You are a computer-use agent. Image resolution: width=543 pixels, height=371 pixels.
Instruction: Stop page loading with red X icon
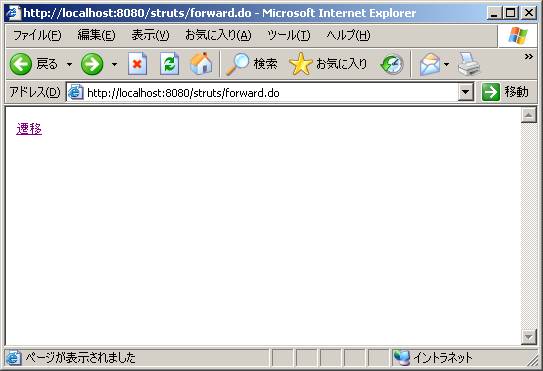click(x=137, y=64)
